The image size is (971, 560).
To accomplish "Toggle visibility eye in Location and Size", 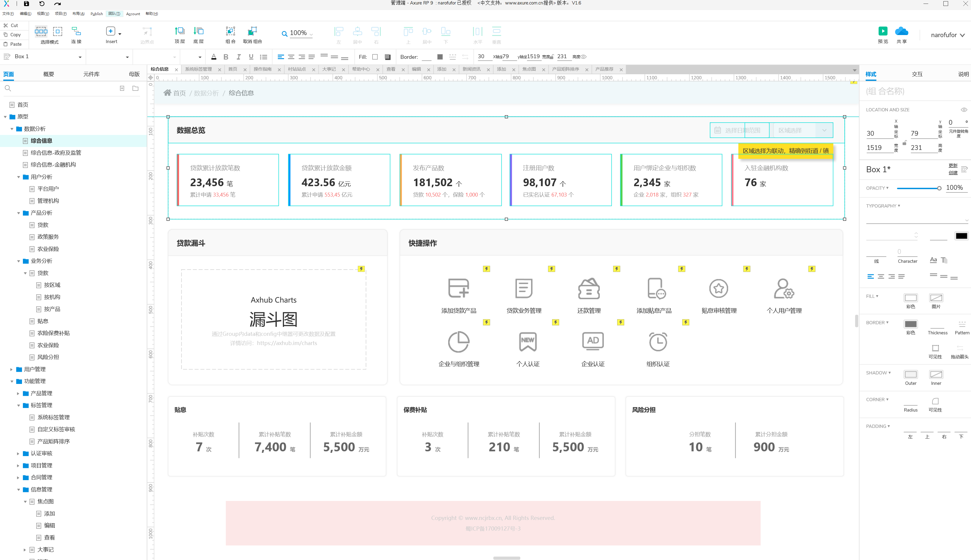I will pos(964,110).
